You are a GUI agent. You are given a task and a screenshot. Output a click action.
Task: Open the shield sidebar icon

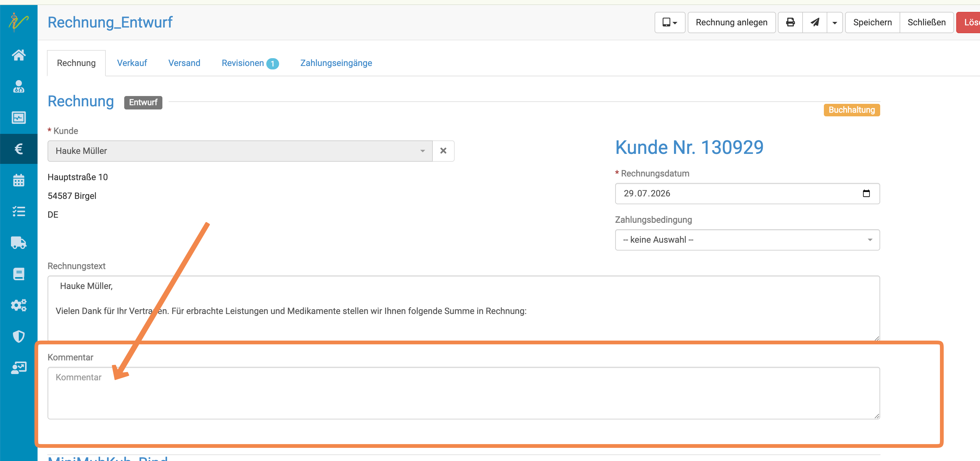(x=19, y=336)
